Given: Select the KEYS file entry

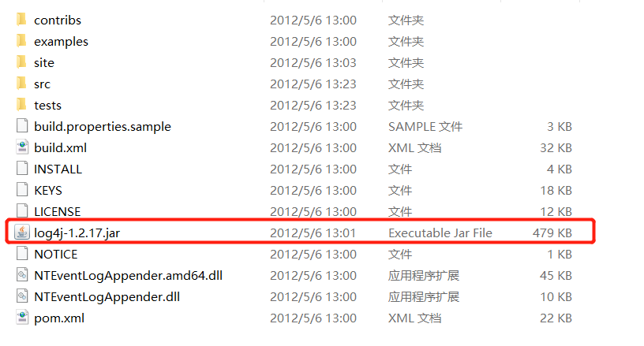Looking at the screenshot, I should click(48, 190).
